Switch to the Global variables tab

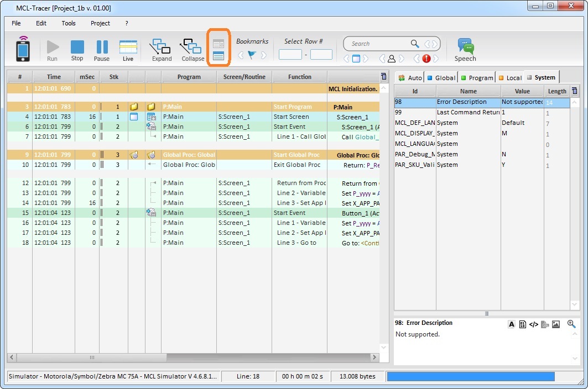[441, 77]
